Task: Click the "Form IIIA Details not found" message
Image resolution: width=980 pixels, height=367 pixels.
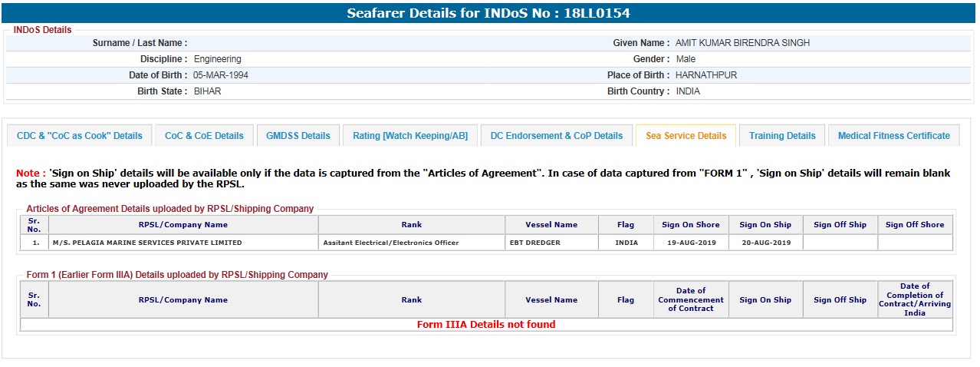Action: point(486,325)
